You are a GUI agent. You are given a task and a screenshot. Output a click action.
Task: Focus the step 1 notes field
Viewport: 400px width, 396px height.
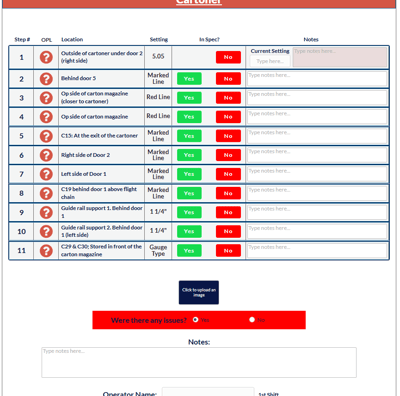(x=340, y=57)
